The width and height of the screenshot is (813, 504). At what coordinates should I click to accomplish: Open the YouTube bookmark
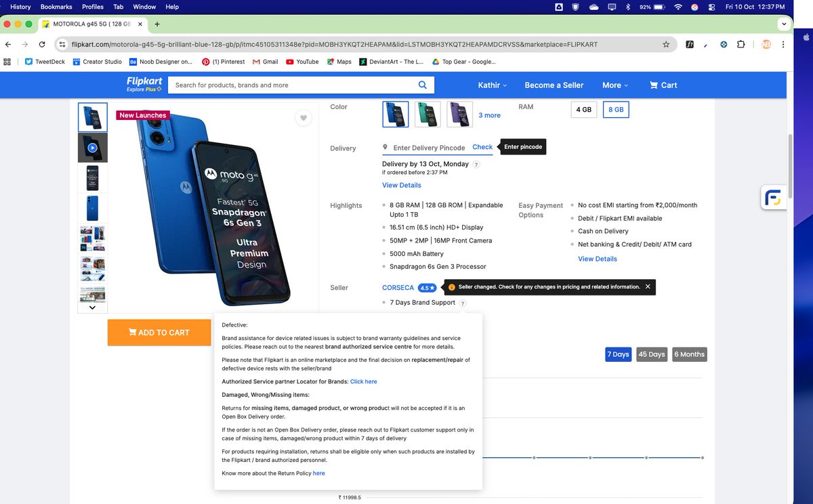click(302, 62)
